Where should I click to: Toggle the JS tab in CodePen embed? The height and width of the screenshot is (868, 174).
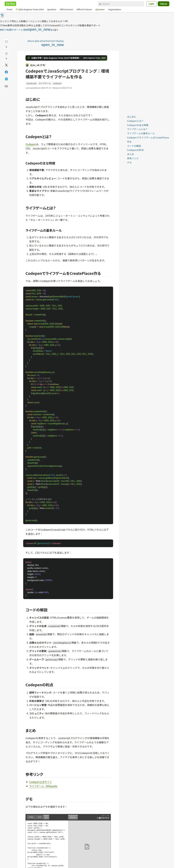pos(46,817)
